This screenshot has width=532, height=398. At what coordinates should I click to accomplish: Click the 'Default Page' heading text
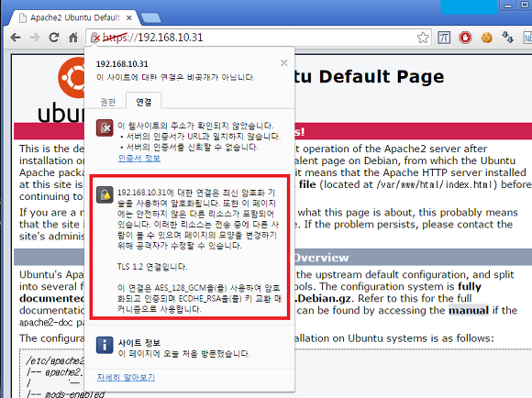[382, 77]
